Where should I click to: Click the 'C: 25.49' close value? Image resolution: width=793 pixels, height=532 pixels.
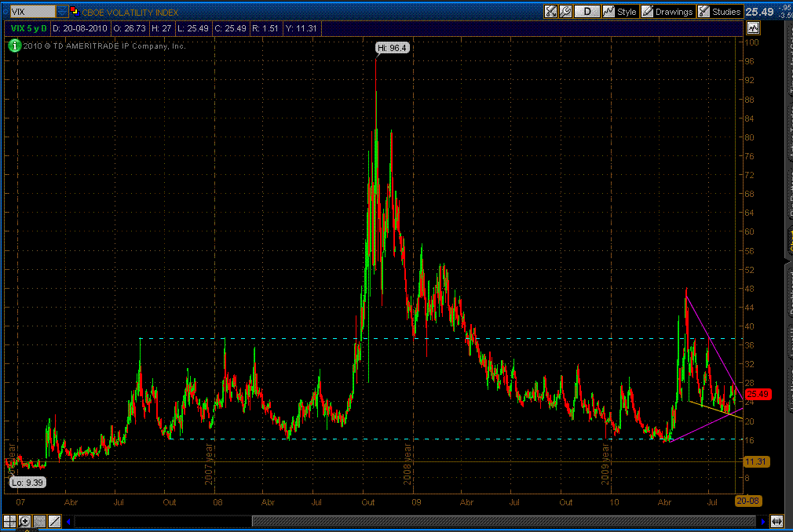tap(230, 28)
